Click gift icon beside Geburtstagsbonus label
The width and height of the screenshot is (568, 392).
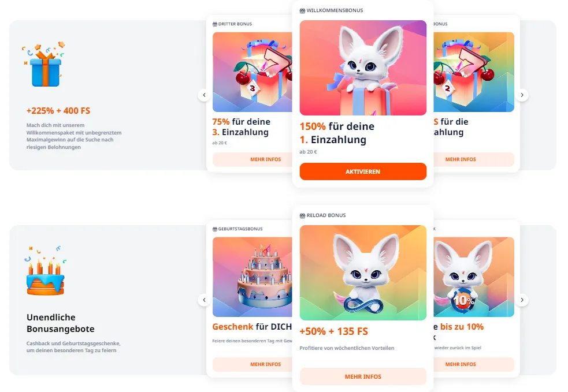(x=215, y=229)
